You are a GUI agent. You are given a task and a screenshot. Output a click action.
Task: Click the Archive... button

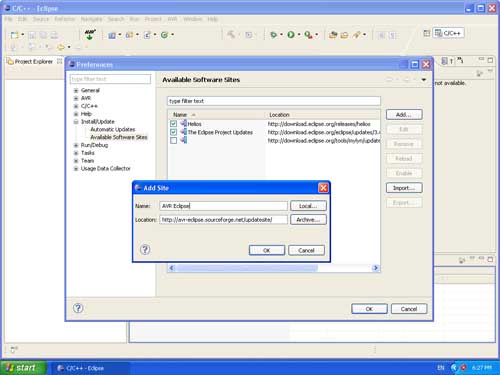click(x=308, y=220)
